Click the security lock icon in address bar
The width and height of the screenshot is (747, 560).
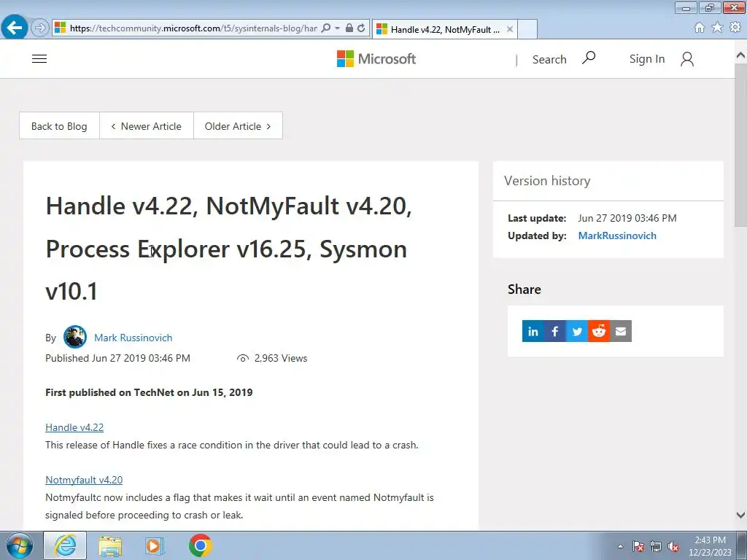(x=349, y=28)
